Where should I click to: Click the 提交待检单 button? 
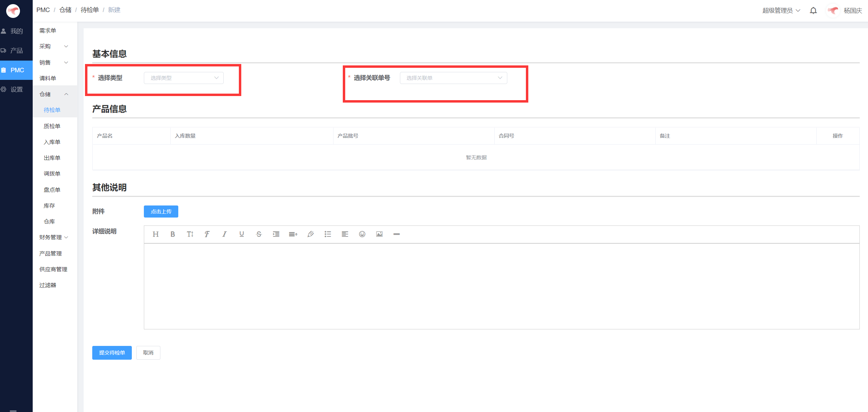pos(112,353)
